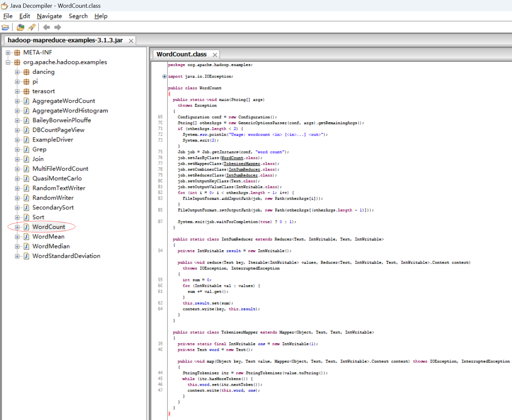This screenshot has width=512, height=420.
Task: Click the WordMean class file icon
Action: (26, 237)
